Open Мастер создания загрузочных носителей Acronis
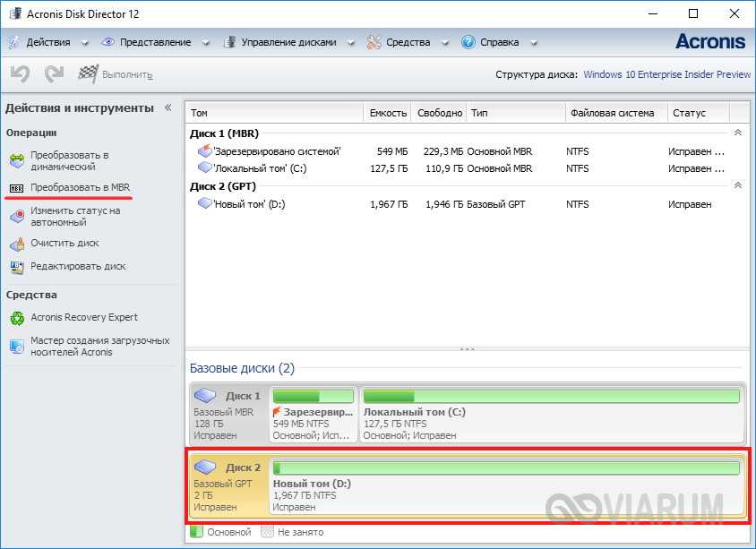Image resolution: width=756 pixels, height=549 pixels. point(99,347)
